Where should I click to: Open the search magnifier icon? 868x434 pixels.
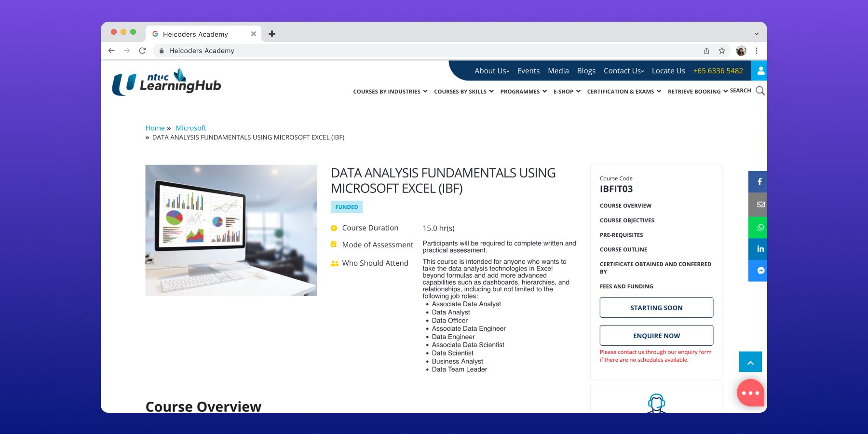click(x=759, y=91)
